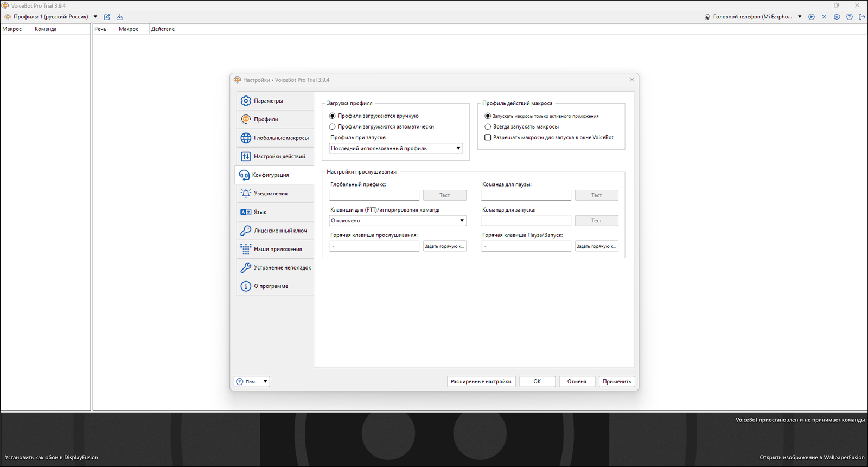Open the Уведомления section

tap(275, 194)
